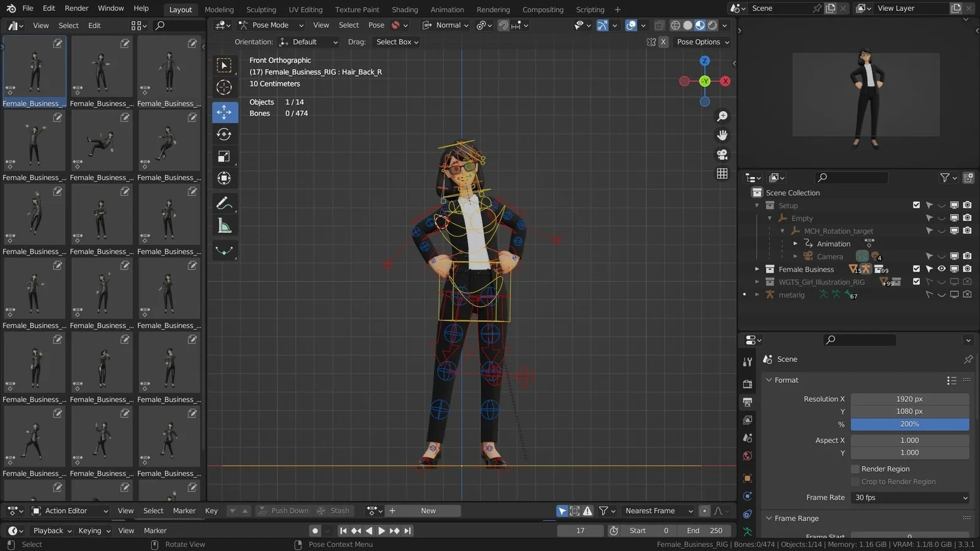Hide Female Business collection with eye icon
This screenshot has height=551, width=980.
coord(941,269)
